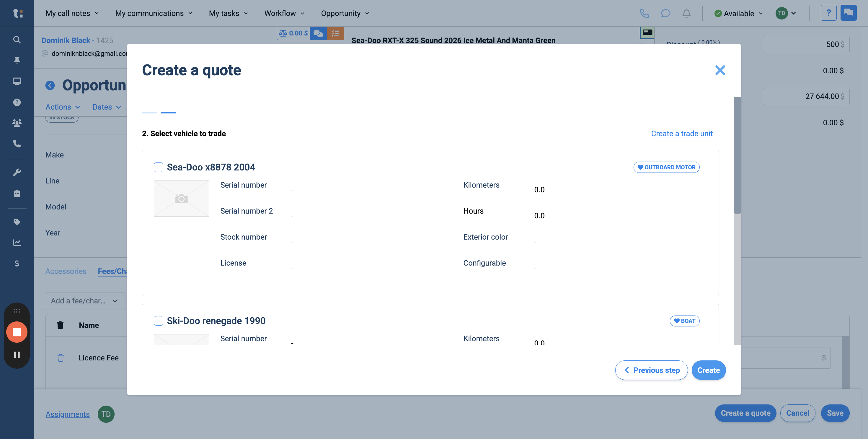The height and width of the screenshot is (439, 868).
Task: Open analytics via the chart icon
Action: 17,243
